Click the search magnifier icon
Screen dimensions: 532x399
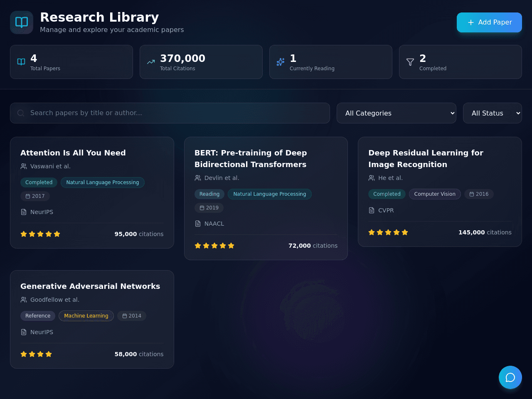tap(21, 113)
